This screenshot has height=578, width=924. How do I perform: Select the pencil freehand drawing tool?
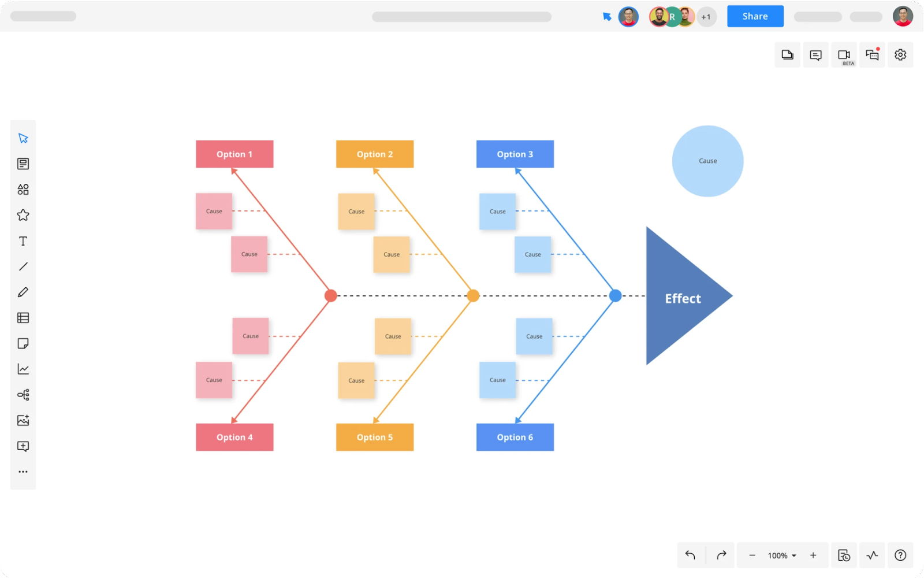coord(23,292)
